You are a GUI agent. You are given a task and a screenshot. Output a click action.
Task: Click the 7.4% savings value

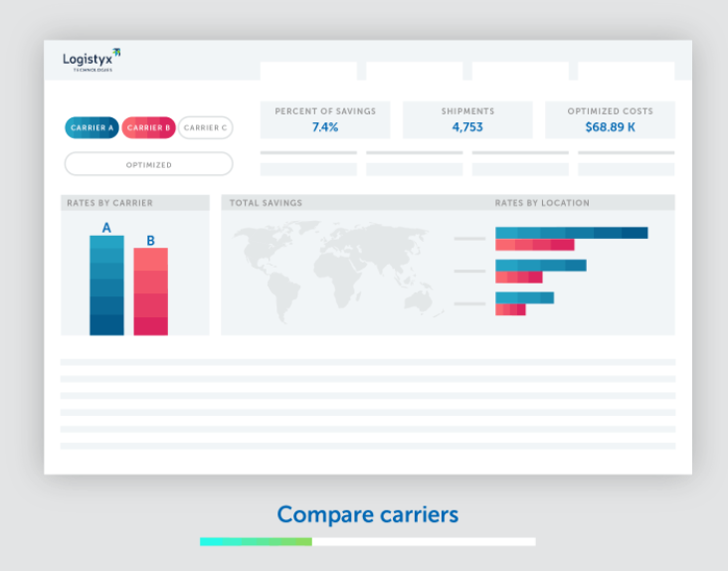(325, 127)
